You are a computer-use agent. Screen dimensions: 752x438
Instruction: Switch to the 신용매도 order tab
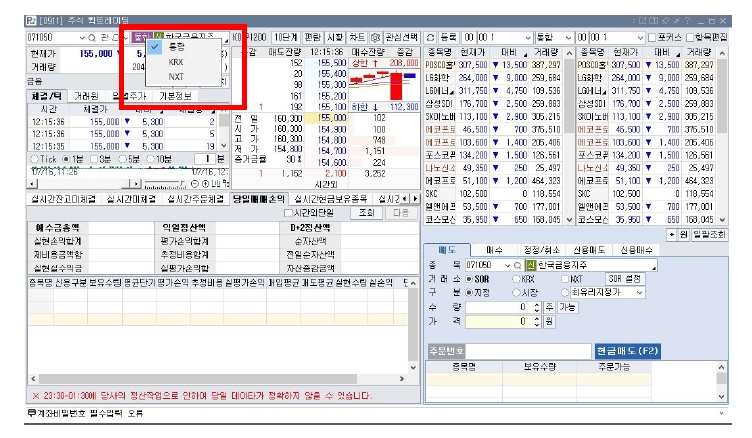(x=589, y=250)
